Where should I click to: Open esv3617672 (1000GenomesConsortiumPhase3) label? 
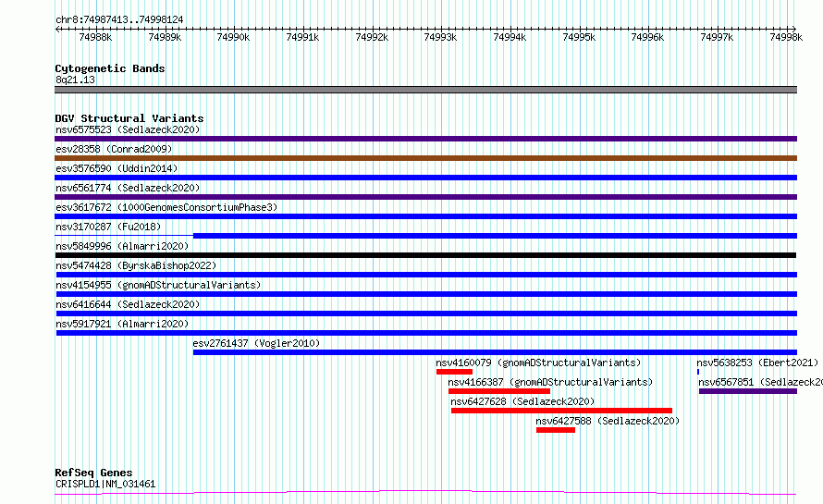[x=166, y=207]
